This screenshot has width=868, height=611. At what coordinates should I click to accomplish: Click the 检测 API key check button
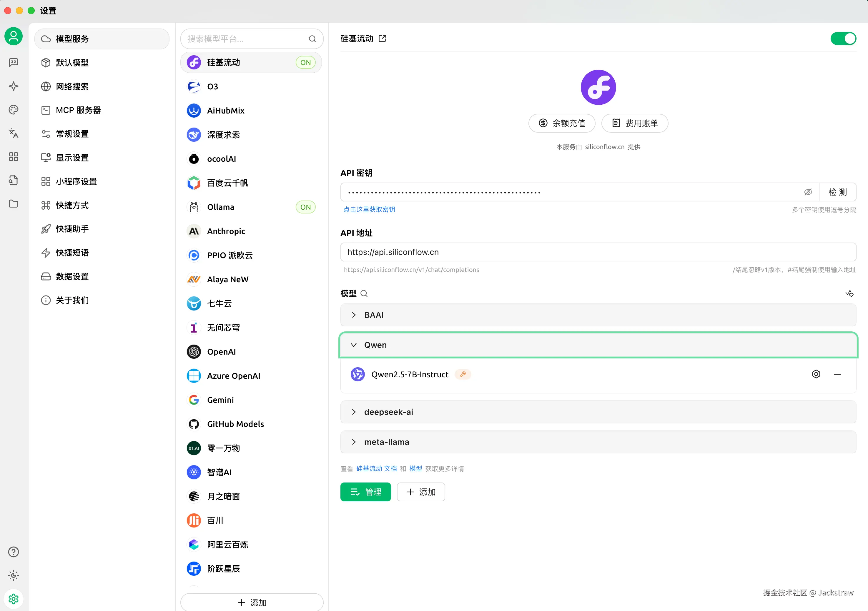coord(837,192)
